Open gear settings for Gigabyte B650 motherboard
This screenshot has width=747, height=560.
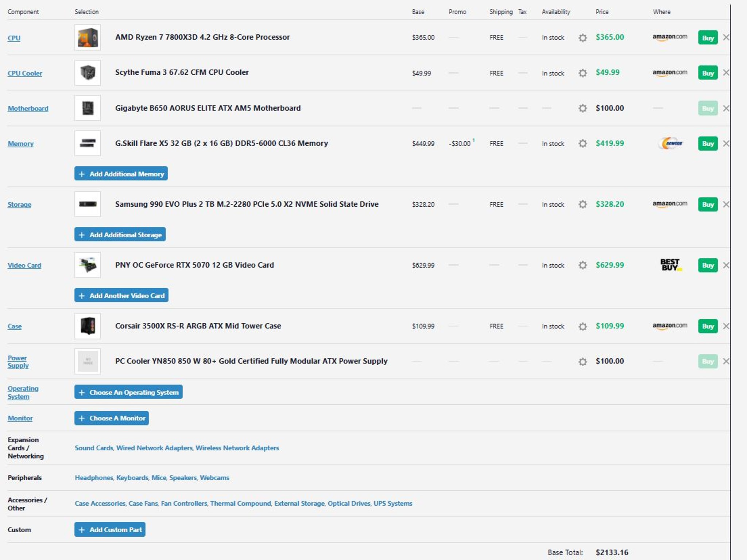coord(582,108)
